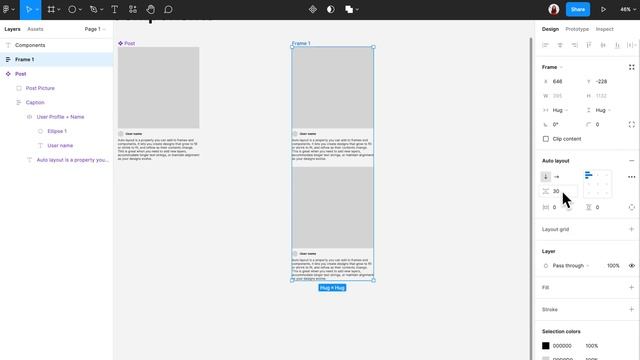Click the Align horizontal centers icon
The image size is (640, 360).
coord(560,45)
